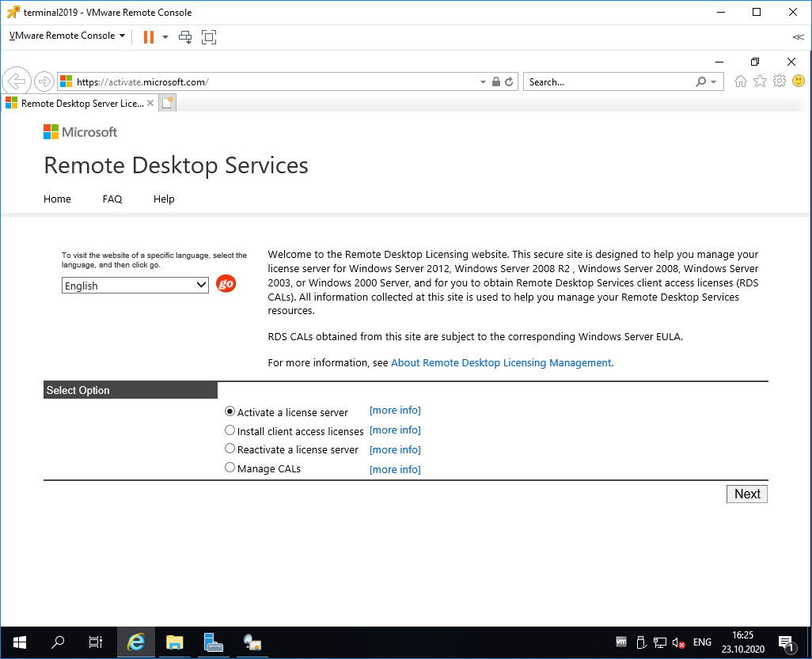Open taskbar search magnifier
The image size is (812, 659).
tap(58, 642)
